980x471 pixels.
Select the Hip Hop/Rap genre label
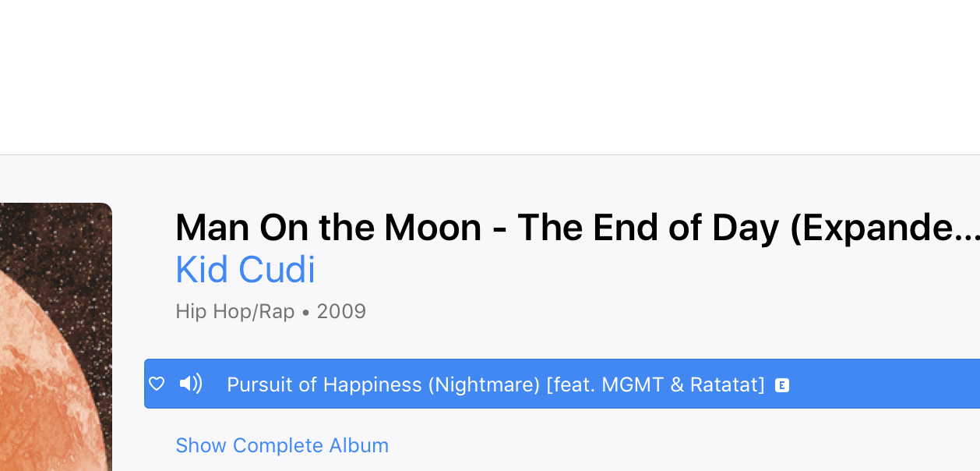coord(234,310)
